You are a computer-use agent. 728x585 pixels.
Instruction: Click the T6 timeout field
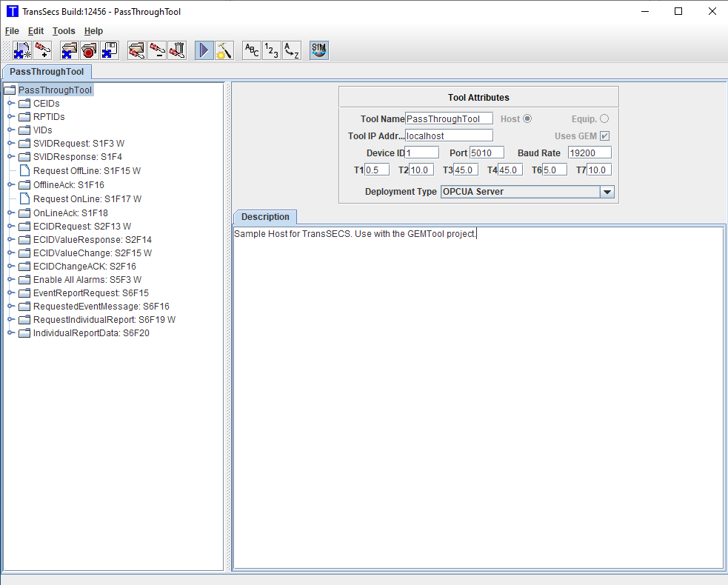click(x=555, y=170)
